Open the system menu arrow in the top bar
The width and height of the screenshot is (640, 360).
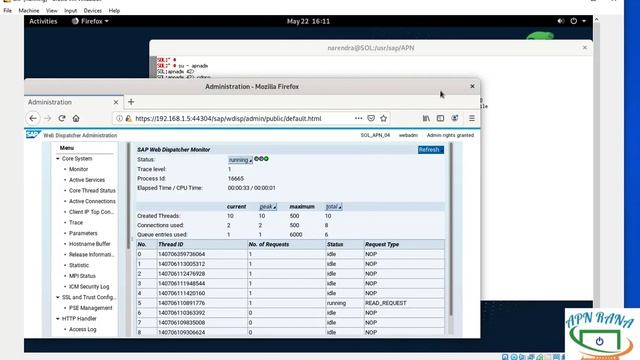pos(584,21)
